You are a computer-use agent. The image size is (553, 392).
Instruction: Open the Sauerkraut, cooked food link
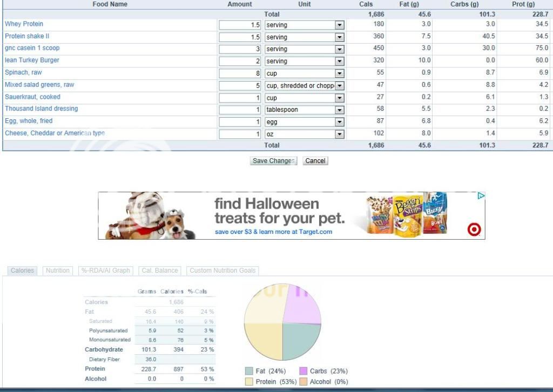pyautogui.click(x=32, y=97)
